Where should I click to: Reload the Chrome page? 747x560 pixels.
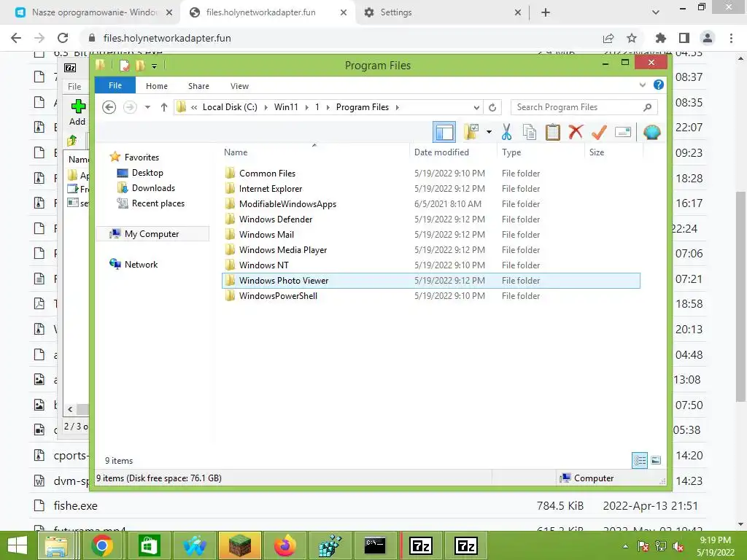pyautogui.click(x=63, y=38)
